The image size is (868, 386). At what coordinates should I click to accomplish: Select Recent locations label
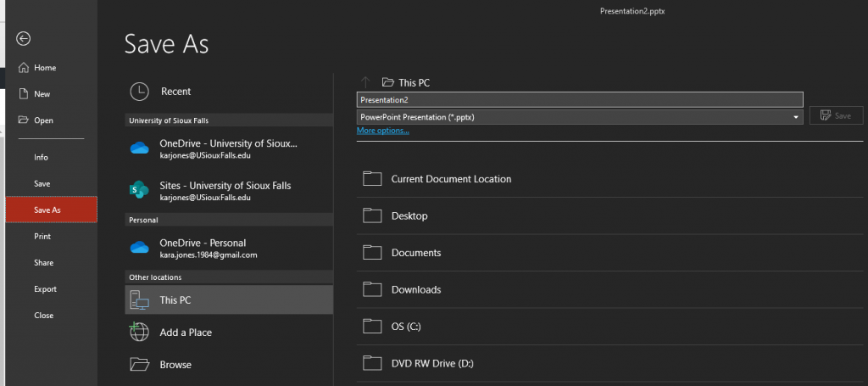point(176,92)
